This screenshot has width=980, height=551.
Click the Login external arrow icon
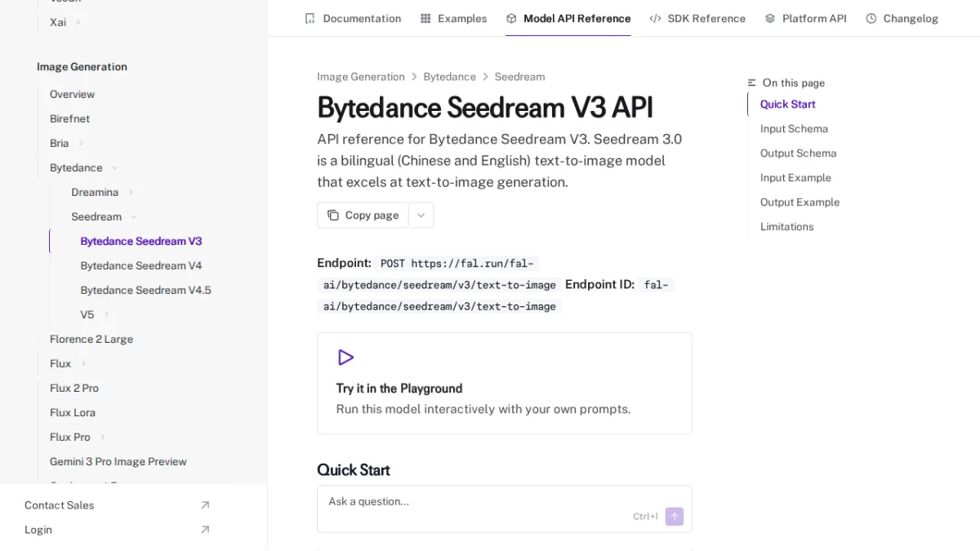coord(205,530)
